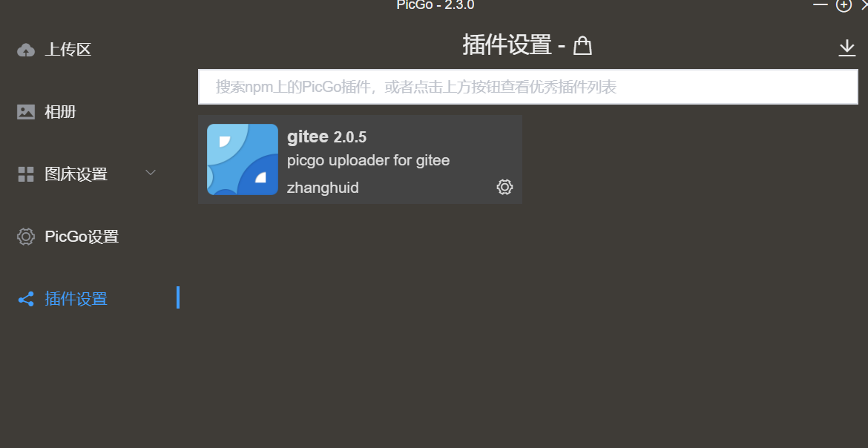Image resolution: width=868 pixels, height=448 pixels.
Task: Minimize the PicGo window
Action: 821,4
